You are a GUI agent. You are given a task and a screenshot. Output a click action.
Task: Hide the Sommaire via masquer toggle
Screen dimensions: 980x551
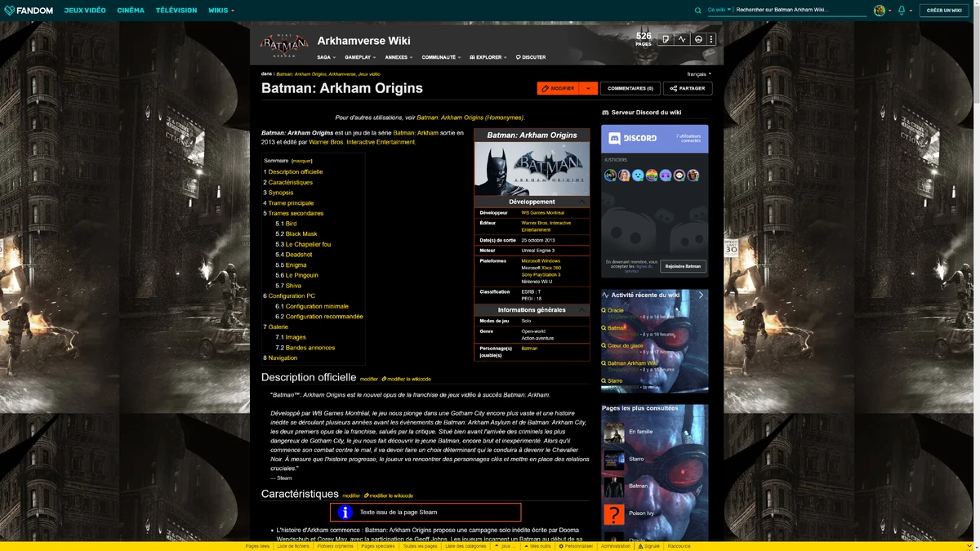click(301, 160)
